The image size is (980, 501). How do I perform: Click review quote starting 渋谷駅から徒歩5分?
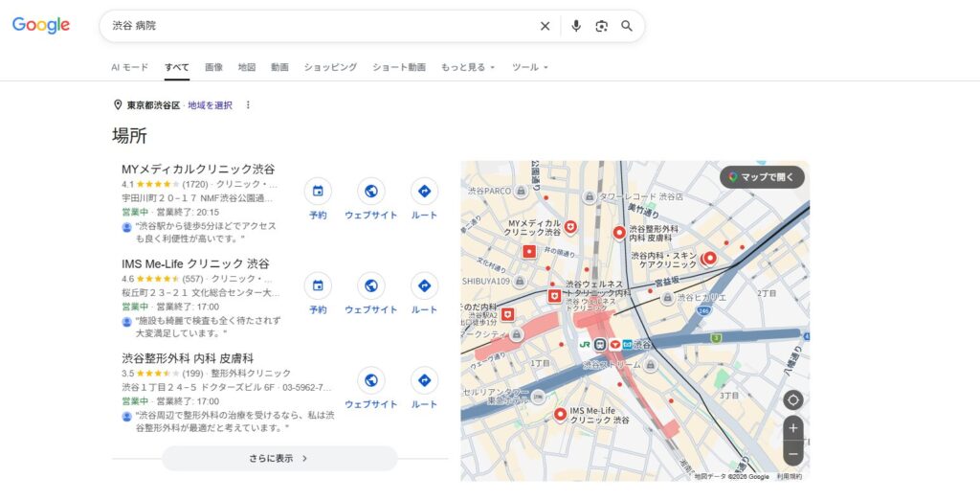tap(206, 232)
